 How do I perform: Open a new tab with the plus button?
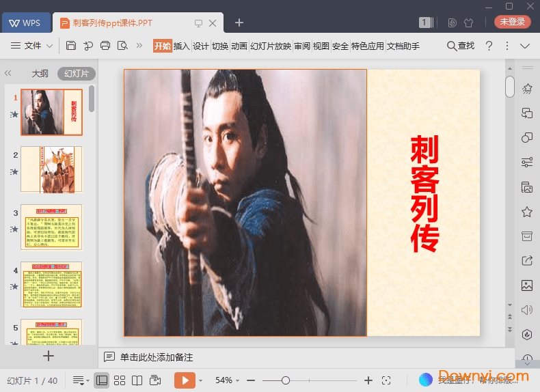[239, 23]
